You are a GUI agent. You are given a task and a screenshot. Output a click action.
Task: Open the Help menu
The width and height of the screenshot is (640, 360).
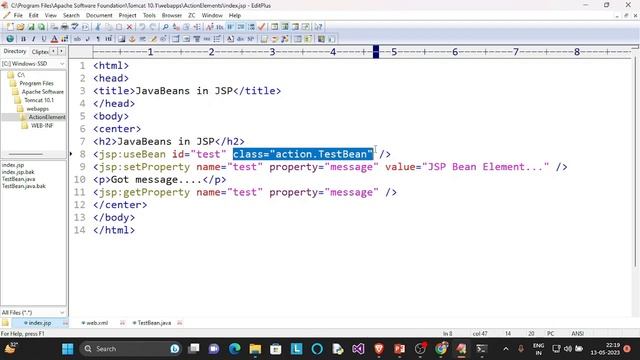click(x=235, y=16)
